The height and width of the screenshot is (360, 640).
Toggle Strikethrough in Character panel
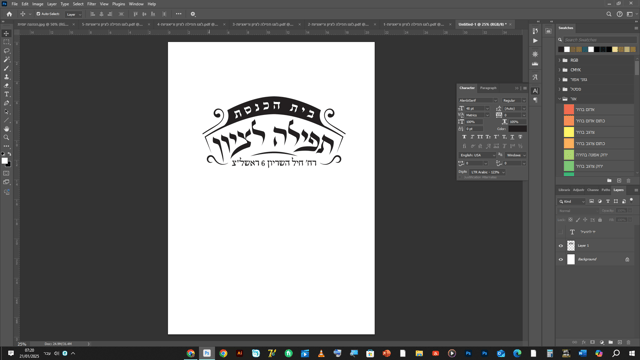520,137
